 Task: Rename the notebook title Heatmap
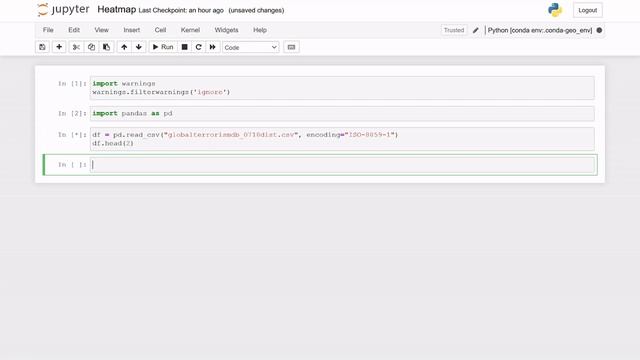[117, 10]
